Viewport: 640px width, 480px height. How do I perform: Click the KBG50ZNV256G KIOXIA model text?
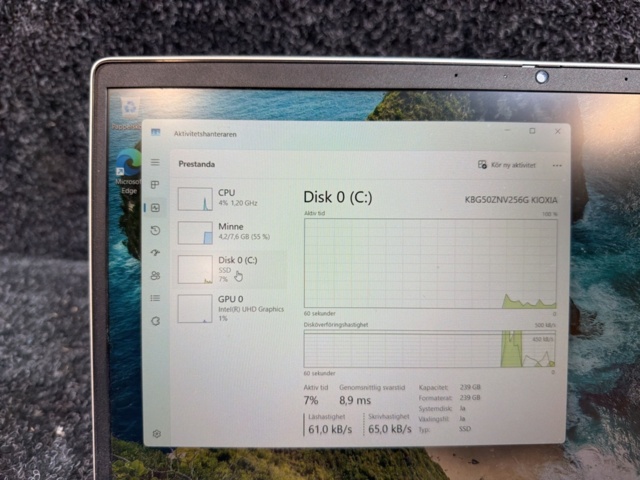point(511,200)
